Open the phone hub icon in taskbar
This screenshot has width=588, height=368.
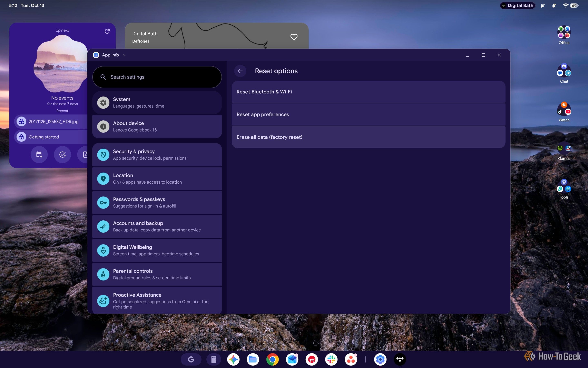[x=214, y=359]
